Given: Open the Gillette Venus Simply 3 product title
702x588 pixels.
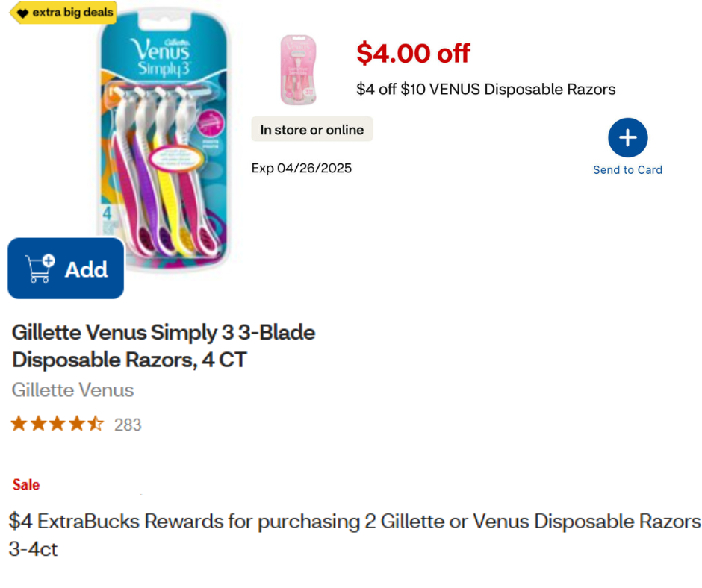Looking at the screenshot, I should click(164, 345).
